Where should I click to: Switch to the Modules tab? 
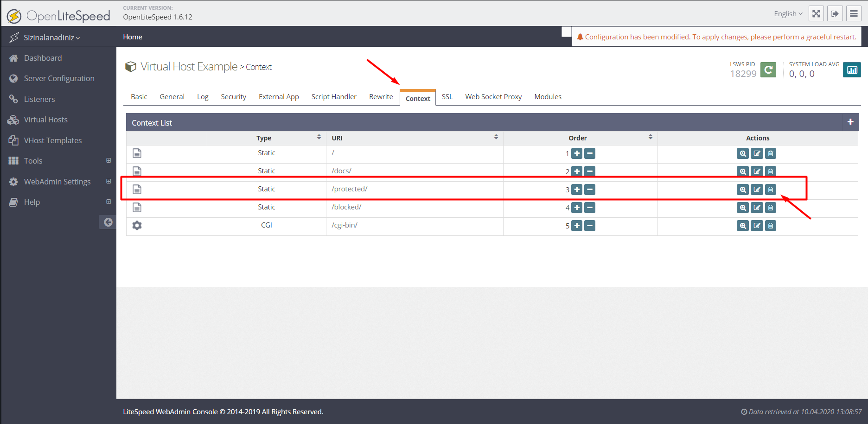(x=548, y=96)
